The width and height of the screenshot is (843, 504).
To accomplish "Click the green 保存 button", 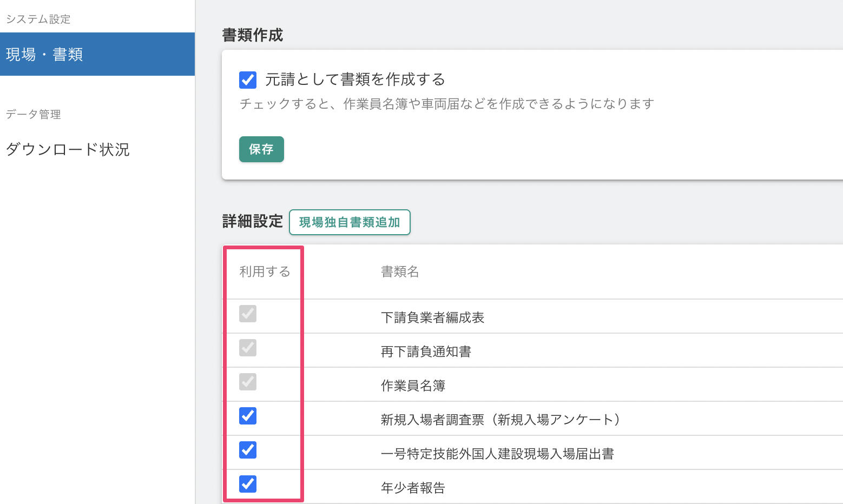I will pos(261,149).
